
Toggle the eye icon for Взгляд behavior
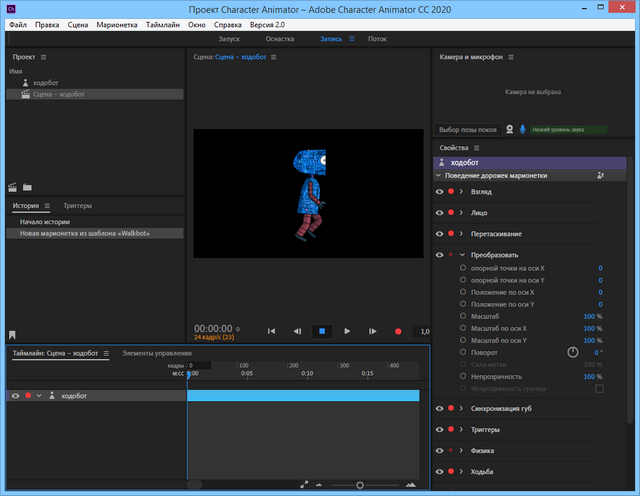[439, 191]
